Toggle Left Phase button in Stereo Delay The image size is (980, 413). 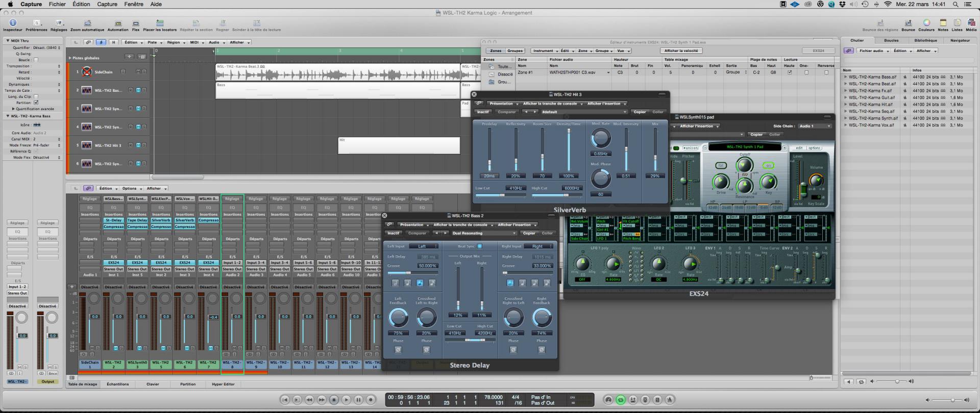398,350
